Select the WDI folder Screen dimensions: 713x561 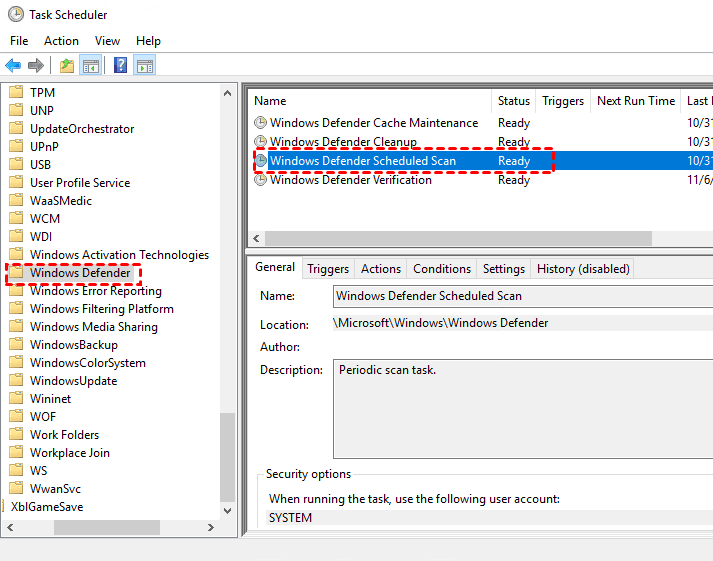(41, 236)
